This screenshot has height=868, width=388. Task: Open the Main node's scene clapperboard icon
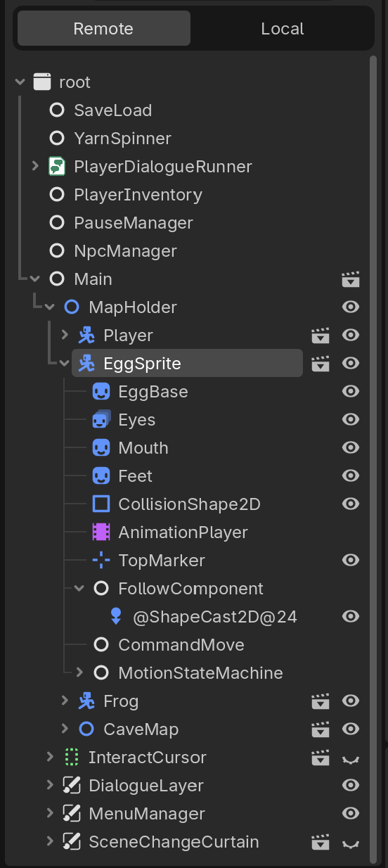coord(350,279)
